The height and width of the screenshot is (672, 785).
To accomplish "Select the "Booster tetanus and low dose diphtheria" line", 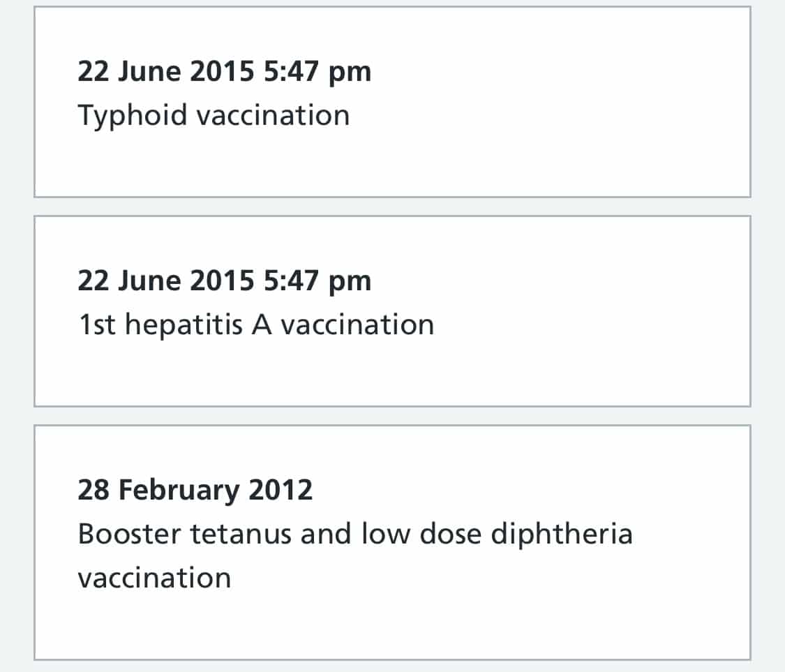I will click(354, 535).
